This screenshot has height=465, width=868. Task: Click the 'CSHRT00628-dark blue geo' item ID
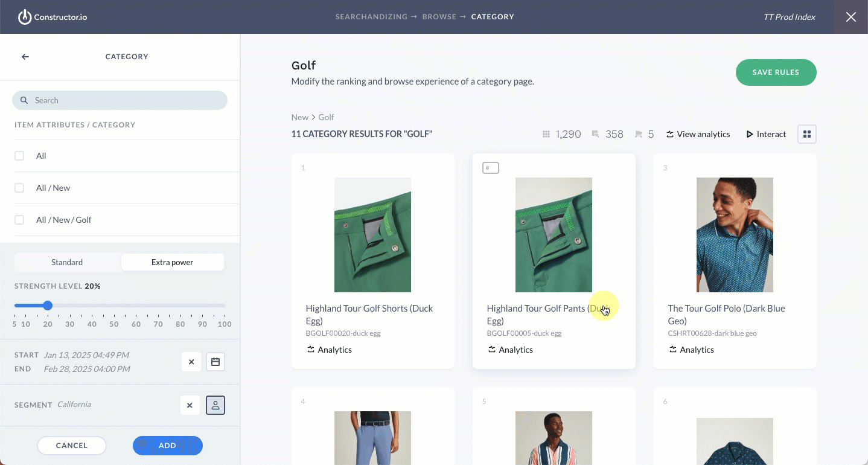(712, 333)
